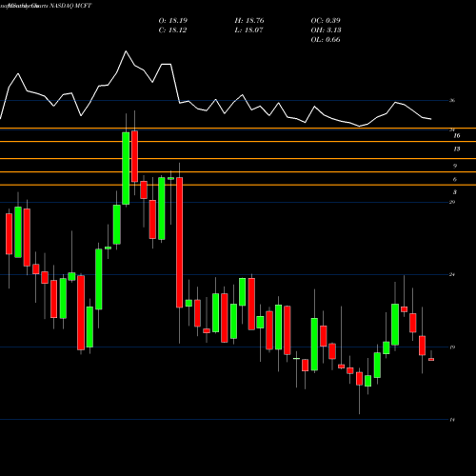Click the high value H: 18.76
The image size is (476, 476).
point(249,21)
